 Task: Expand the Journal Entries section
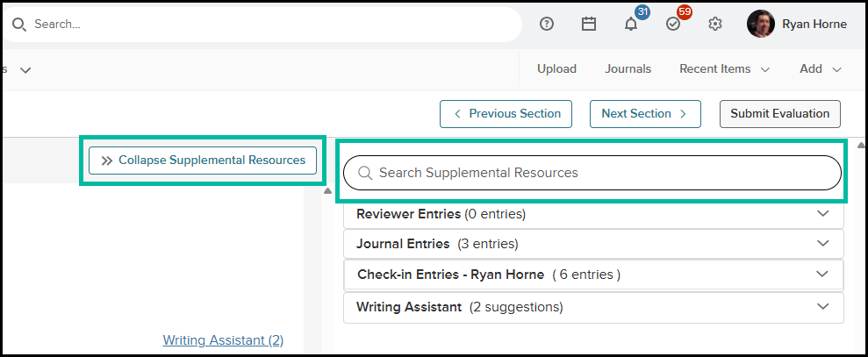click(593, 244)
